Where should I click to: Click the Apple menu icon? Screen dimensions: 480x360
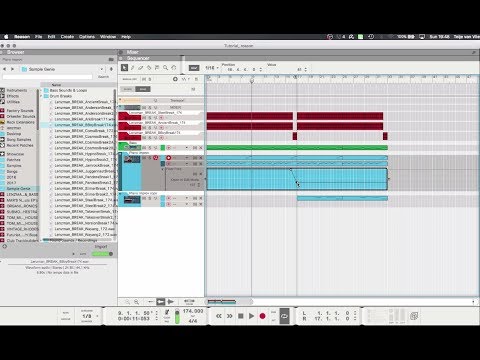click(x=6, y=37)
